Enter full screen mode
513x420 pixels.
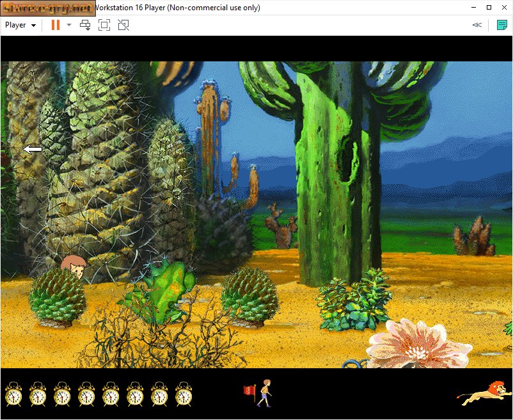[104, 25]
